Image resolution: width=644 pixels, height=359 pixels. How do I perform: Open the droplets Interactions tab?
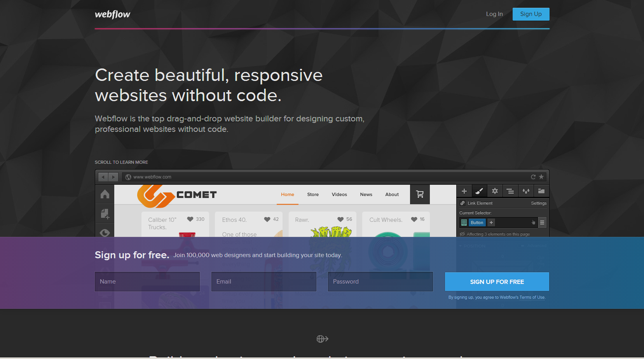(x=526, y=191)
